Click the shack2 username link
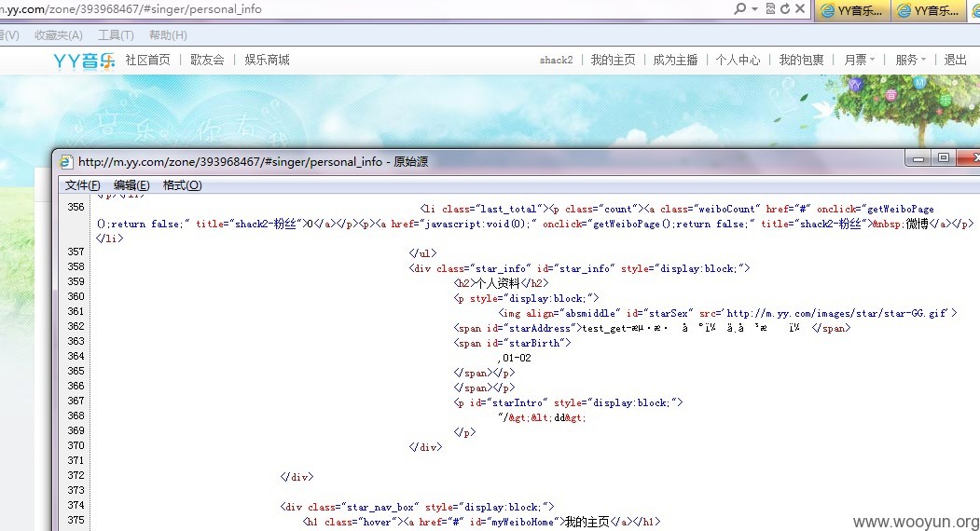Viewport: 980px width, 531px height. tap(557, 60)
